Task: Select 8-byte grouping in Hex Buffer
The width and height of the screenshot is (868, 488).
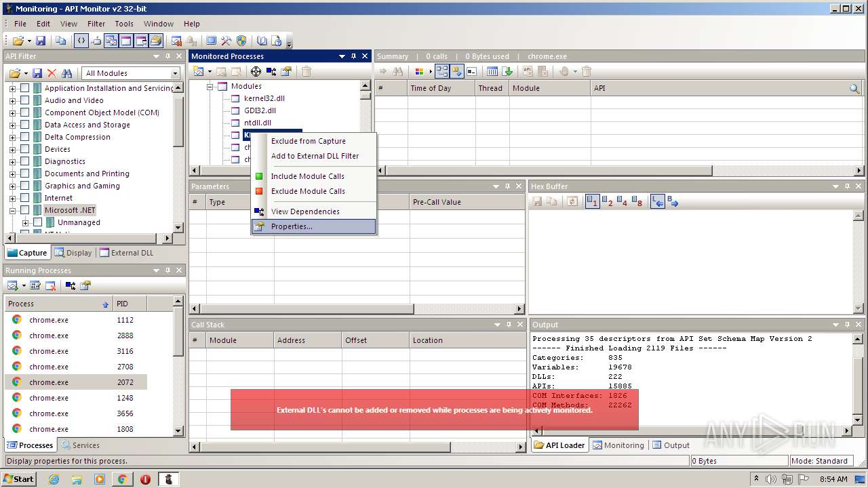Action: (x=637, y=201)
